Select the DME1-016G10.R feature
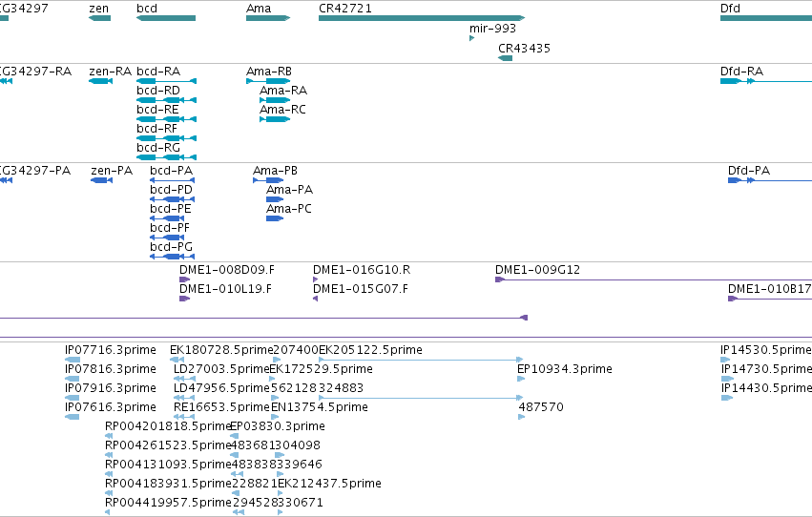This screenshot has width=812, height=517. (x=316, y=279)
